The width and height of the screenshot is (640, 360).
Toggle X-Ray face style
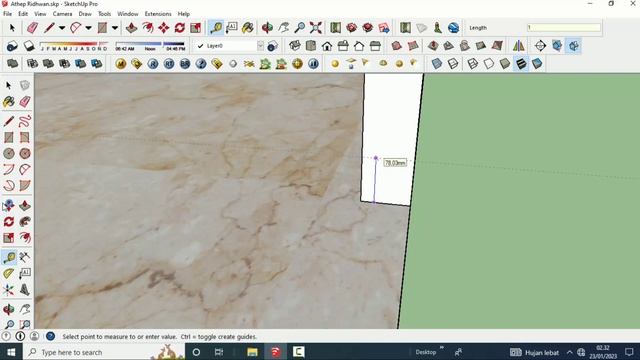click(437, 64)
